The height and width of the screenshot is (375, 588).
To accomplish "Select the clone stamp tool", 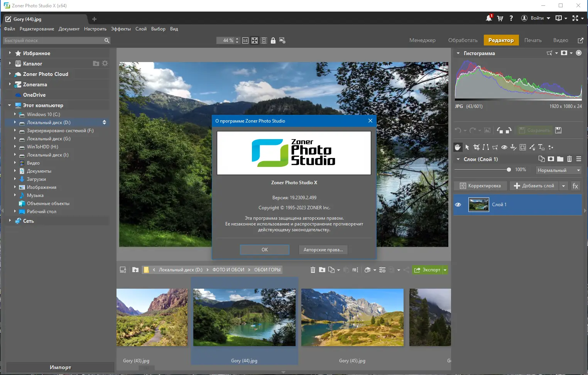I will point(514,147).
